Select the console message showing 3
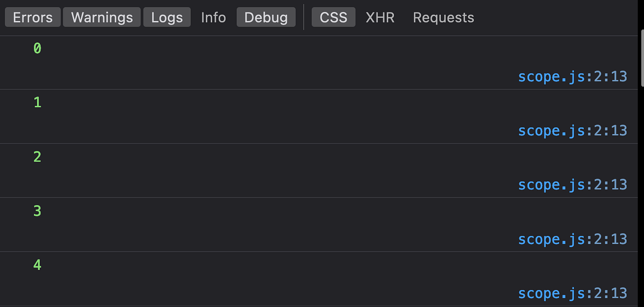Screen dimensions: 644x307 pyautogui.click(x=37, y=211)
